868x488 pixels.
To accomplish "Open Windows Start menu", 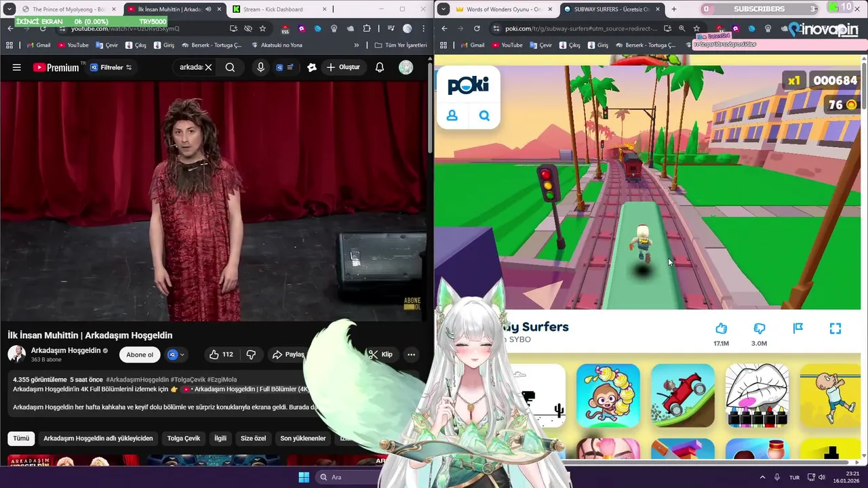I will pyautogui.click(x=303, y=477).
